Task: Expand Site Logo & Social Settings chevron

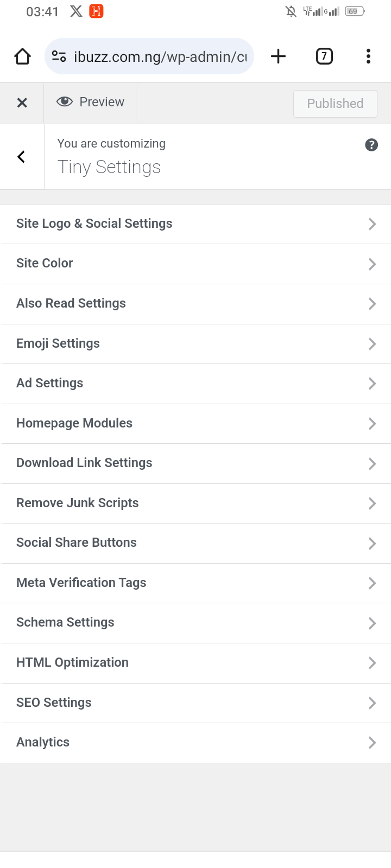Action: point(372,224)
